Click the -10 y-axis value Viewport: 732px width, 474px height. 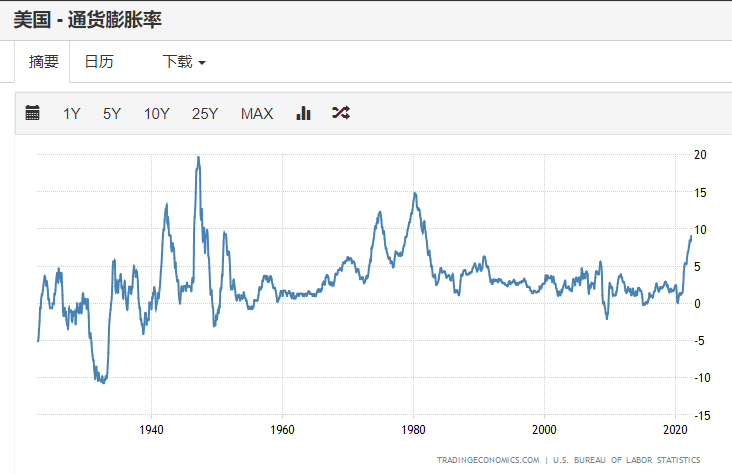tap(702, 378)
